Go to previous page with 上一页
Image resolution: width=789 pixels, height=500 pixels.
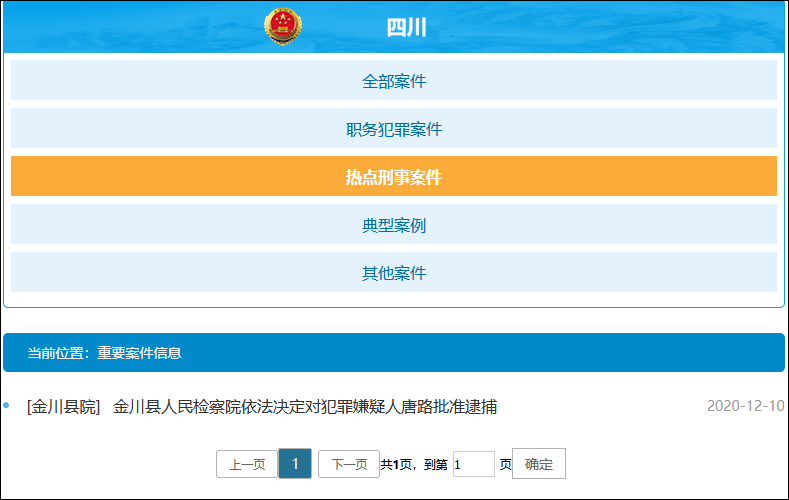click(247, 464)
